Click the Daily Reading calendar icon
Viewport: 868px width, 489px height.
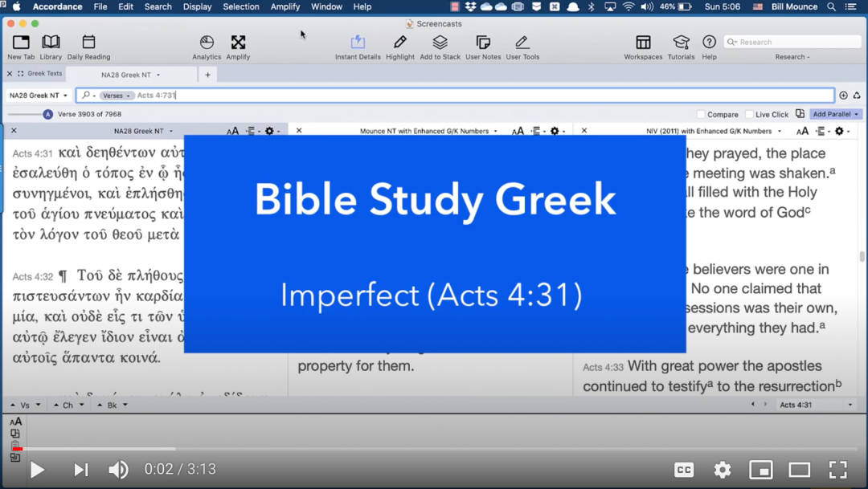(88, 43)
